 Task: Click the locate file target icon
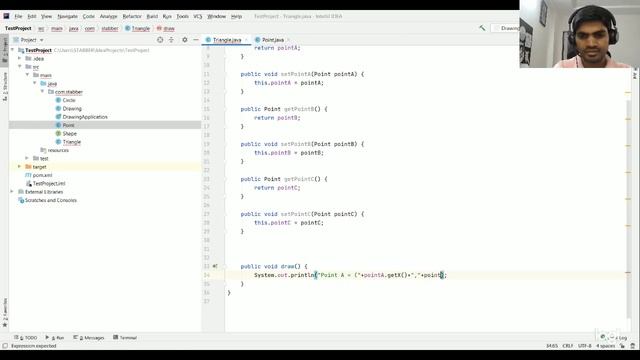pos(160,40)
